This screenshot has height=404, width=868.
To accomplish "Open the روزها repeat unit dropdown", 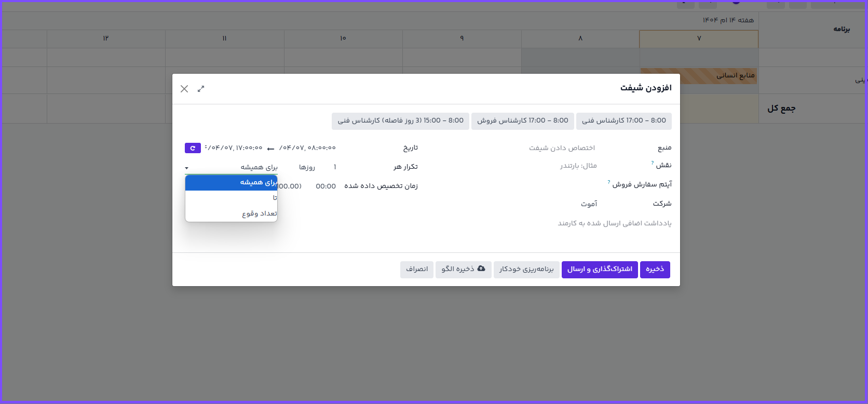I will click(307, 167).
